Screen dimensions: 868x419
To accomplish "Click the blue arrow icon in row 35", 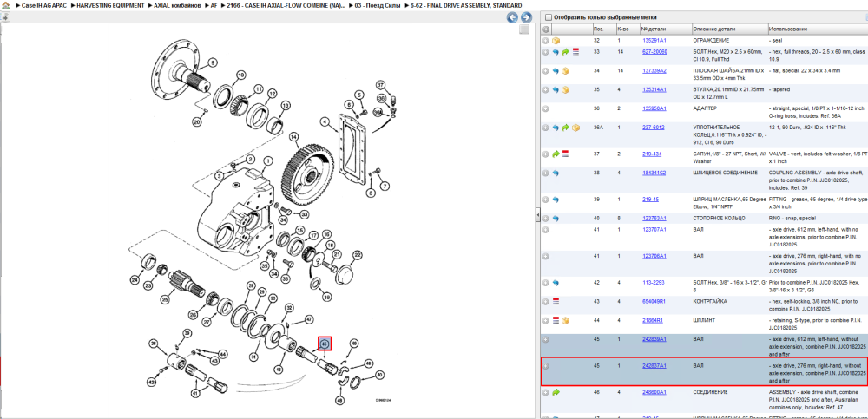I will click(556, 89).
